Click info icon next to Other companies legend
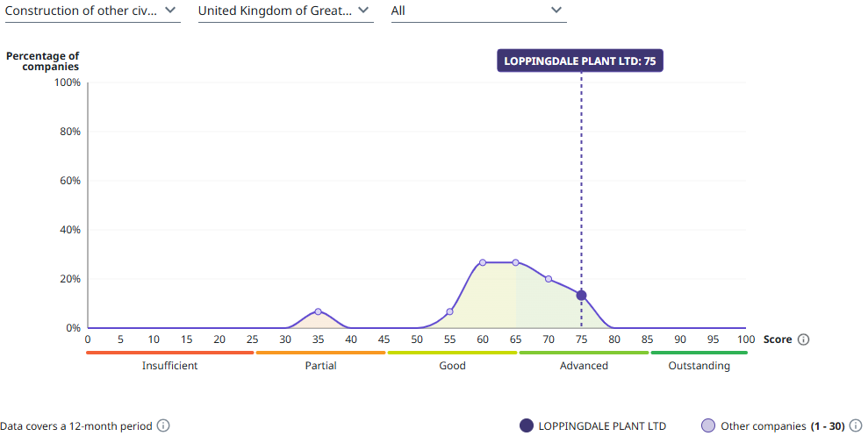Viewport: 868px width, 443px height. pyautogui.click(x=856, y=425)
